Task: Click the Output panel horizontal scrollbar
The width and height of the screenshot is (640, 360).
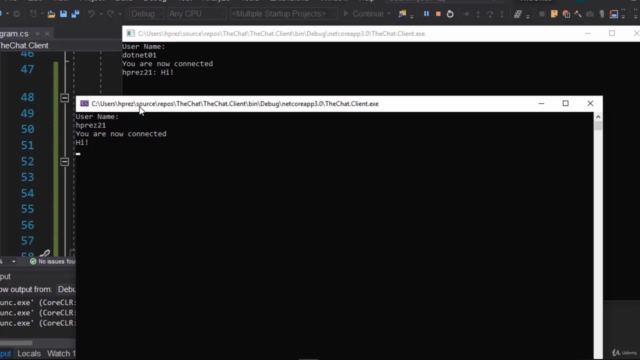Action: (x=16, y=343)
